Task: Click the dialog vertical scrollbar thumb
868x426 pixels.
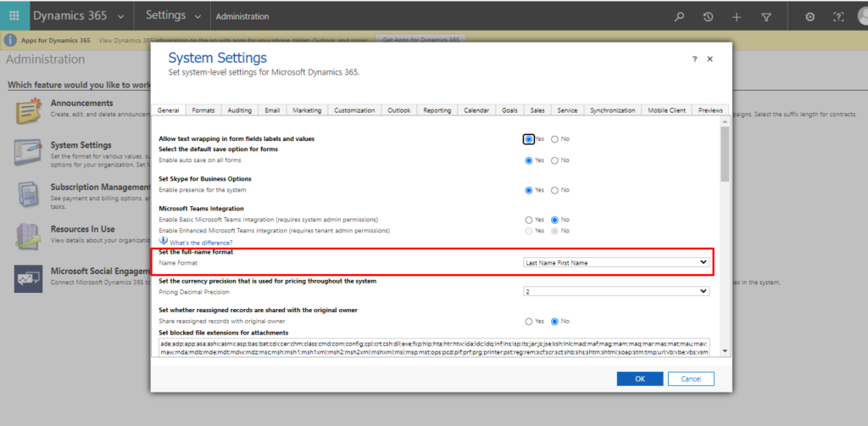Action: coord(725,154)
